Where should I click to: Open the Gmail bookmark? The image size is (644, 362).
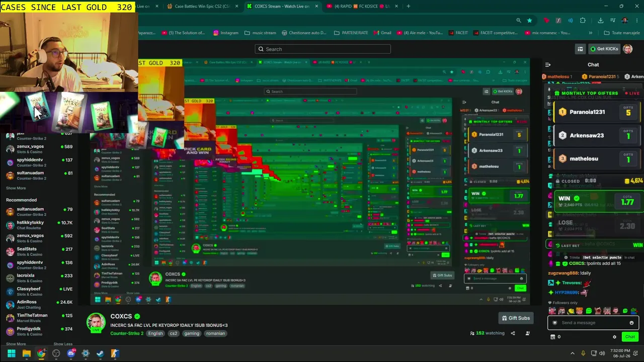tap(382, 33)
